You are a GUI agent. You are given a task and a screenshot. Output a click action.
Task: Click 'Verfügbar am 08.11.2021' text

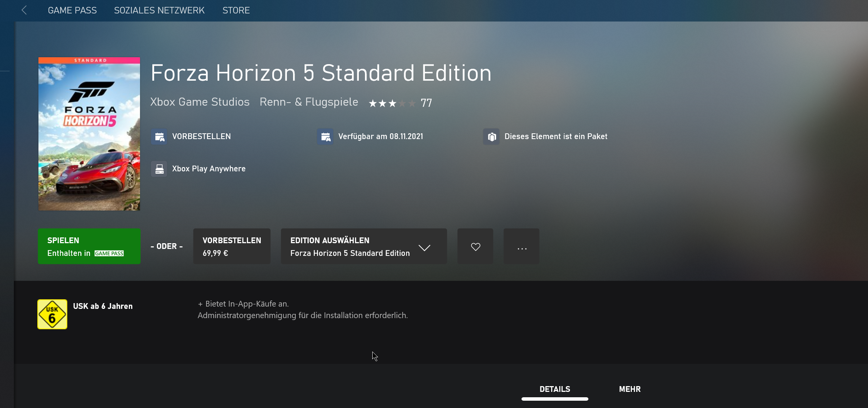pos(381,136)
